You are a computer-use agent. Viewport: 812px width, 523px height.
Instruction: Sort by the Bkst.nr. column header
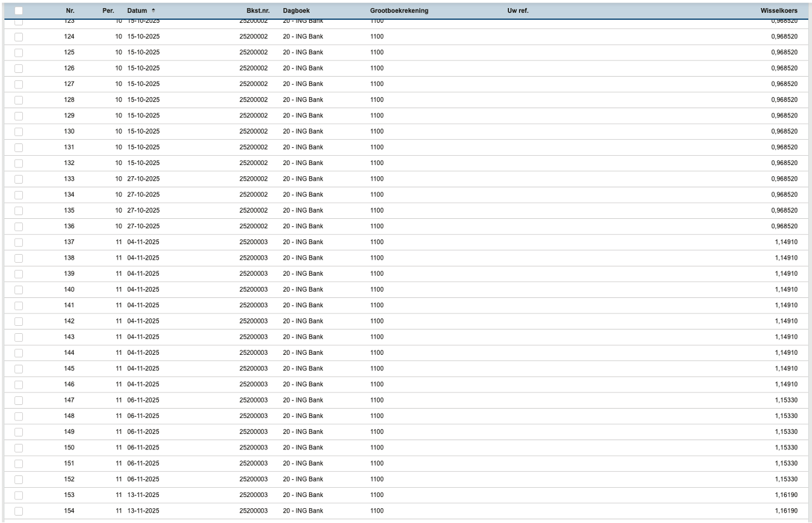[257, 11]
